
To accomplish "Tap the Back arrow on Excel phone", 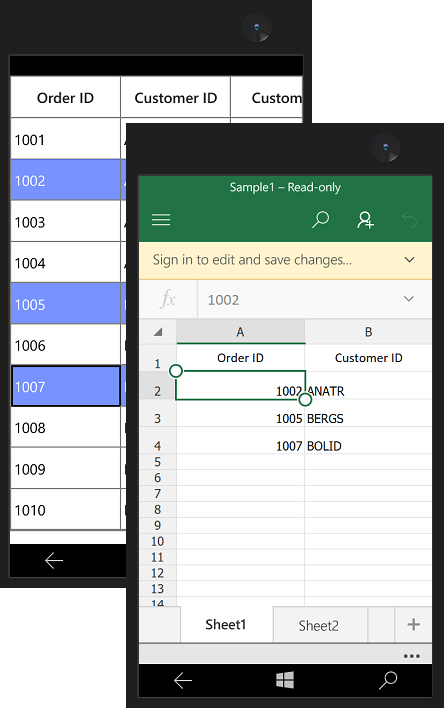I will 183,680.
